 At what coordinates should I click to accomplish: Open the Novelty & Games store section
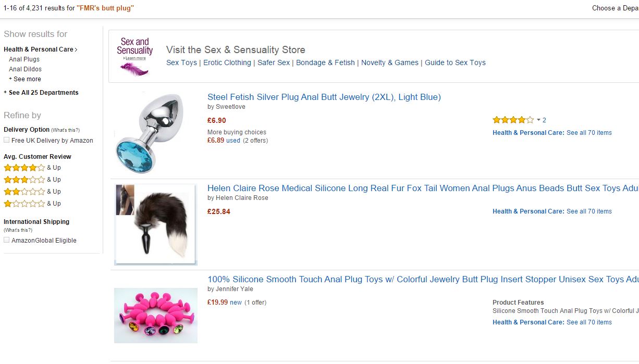(x=390, y=62)
